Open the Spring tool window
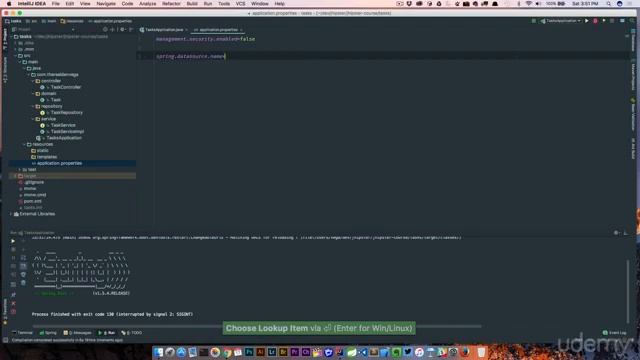Viewport: 640px width, 360px height. click(48, 333)
